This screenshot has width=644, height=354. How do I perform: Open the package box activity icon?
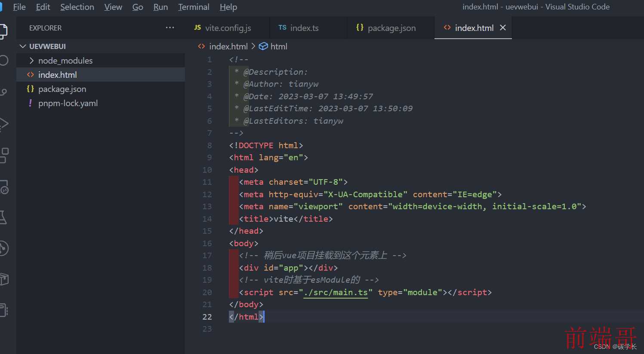[4, 279]
